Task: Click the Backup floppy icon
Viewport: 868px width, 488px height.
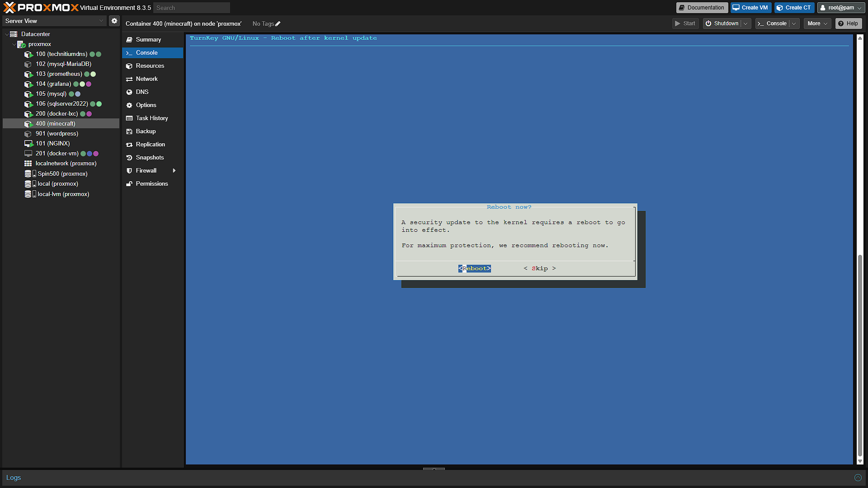Action: point(129,131)
